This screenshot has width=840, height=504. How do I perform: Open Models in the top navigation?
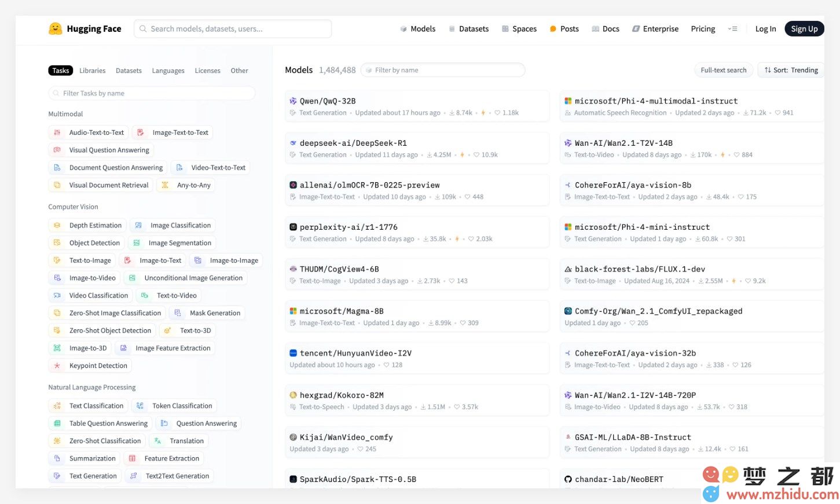pos(417,29)
